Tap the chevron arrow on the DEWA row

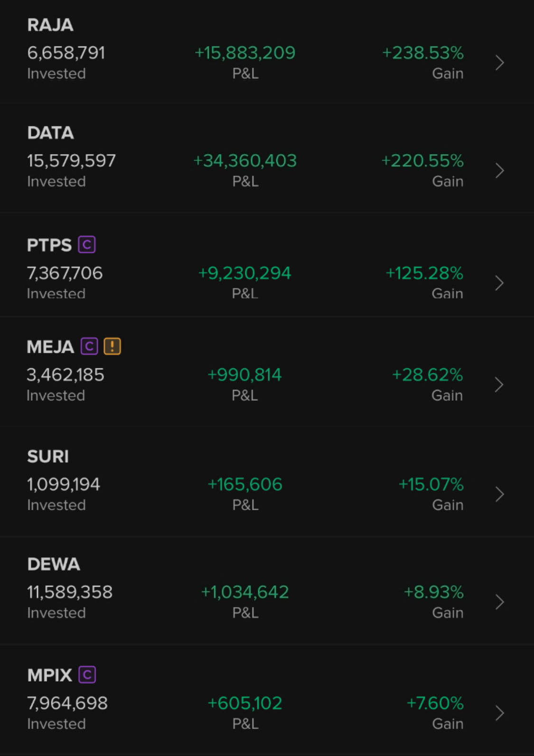499,602
